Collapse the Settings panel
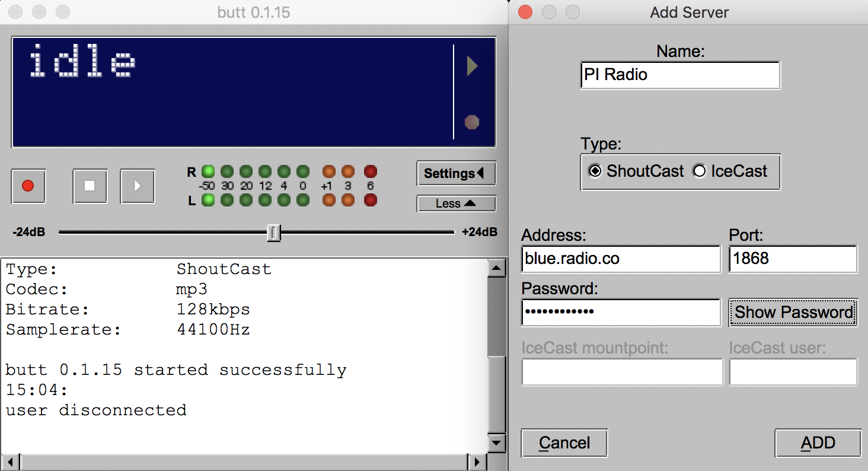This screenshot has width=868, height=471. click(456, 173)
